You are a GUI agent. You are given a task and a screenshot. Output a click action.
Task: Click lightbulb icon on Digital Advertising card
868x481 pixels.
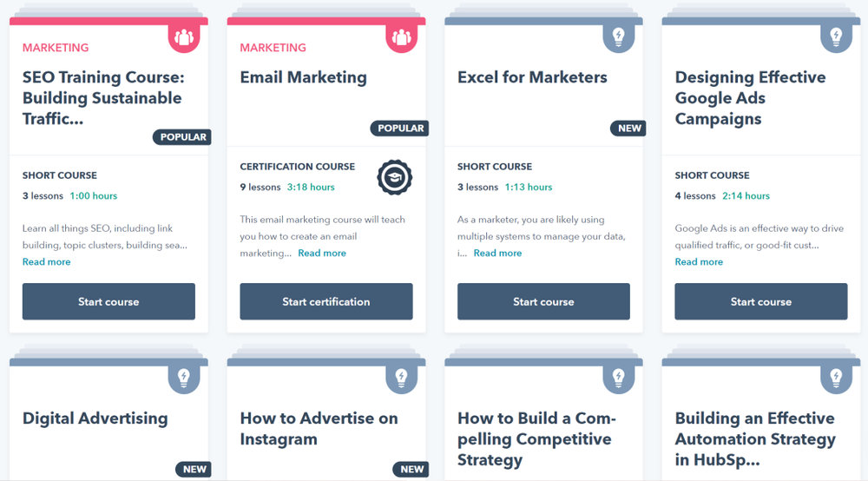(184, 379)
